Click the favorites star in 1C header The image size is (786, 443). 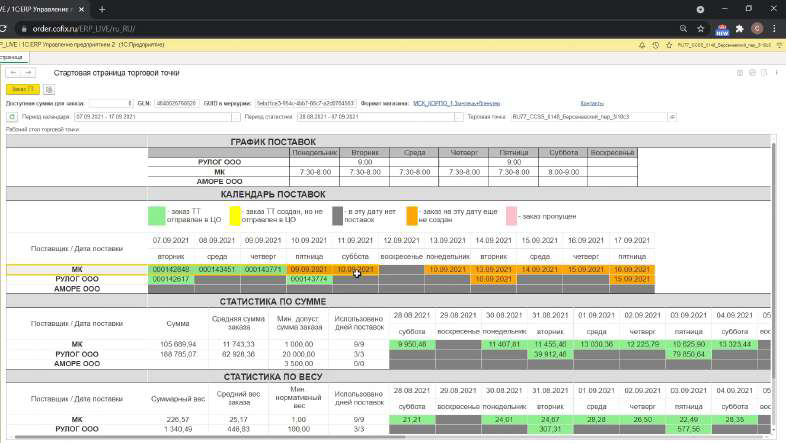coord(669,45)
